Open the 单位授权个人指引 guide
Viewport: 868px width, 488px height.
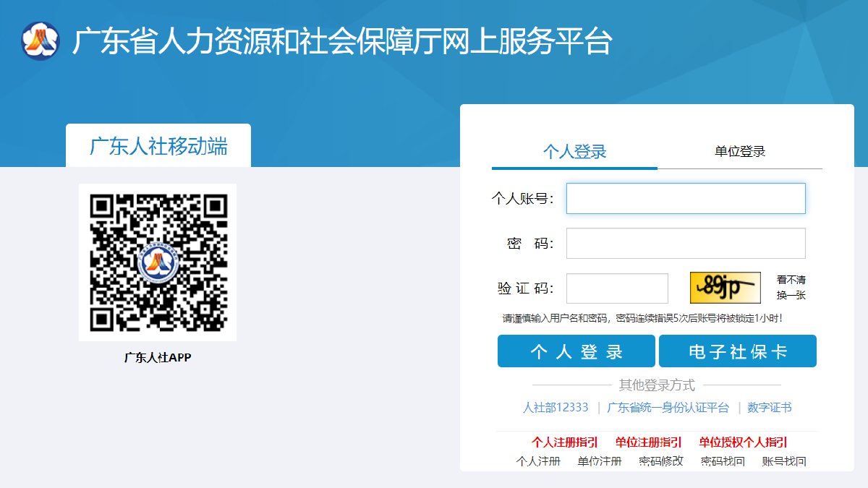click(743, 442)
